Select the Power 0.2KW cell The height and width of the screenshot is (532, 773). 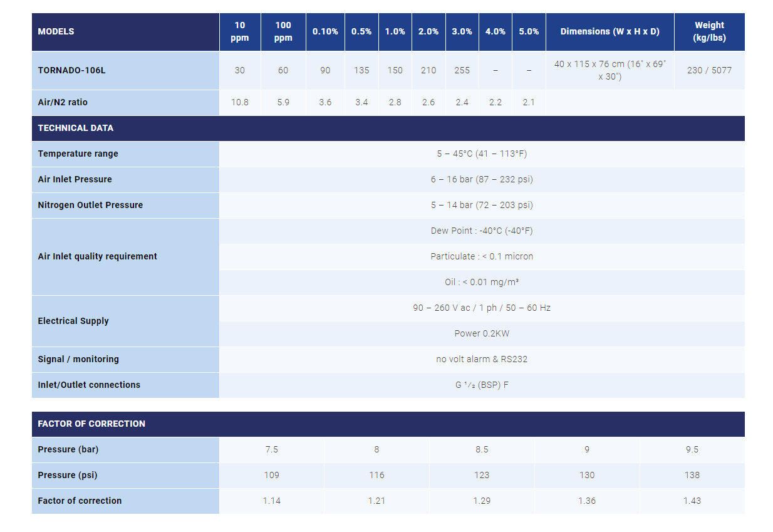tap(482, 333)
